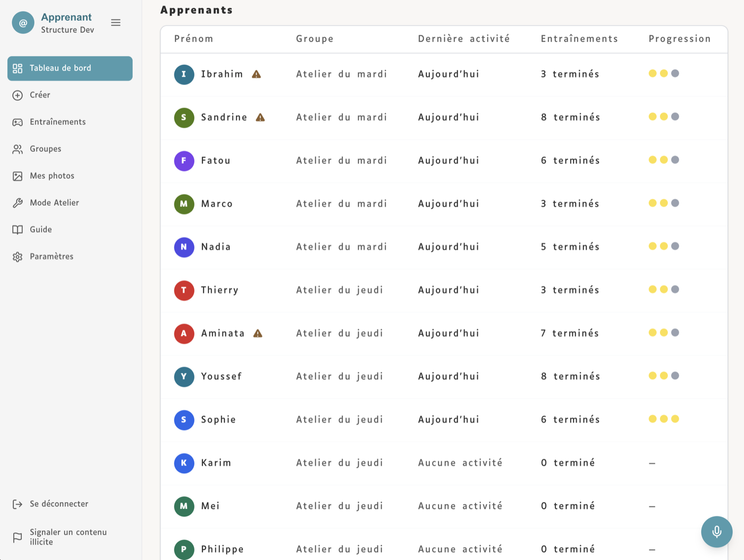Launch the Mode Atelier wrench icon

click(17, 202)
